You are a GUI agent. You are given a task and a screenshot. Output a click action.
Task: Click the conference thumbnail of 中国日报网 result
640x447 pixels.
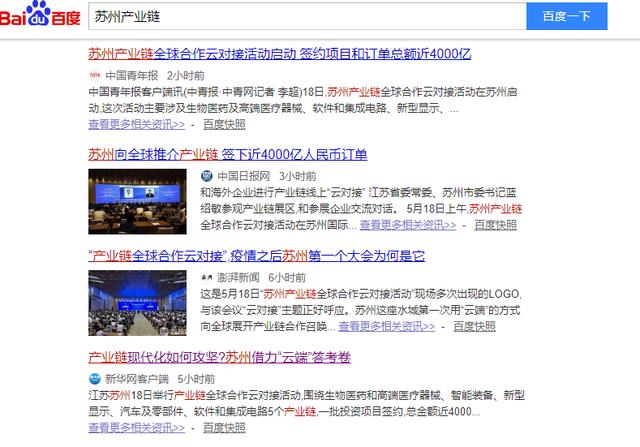click(x=138, y=202)
